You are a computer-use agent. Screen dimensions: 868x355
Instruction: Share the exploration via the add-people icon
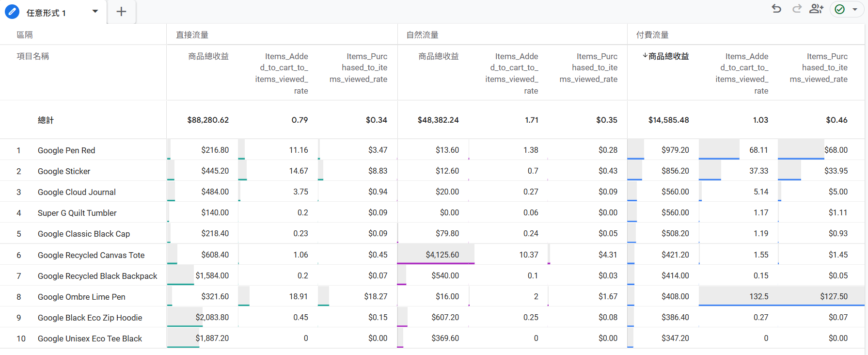pyautogui.click(x=817, y=9)
